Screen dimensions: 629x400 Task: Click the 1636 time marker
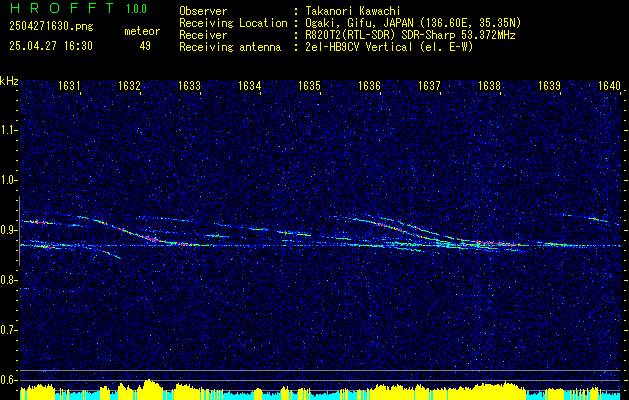[369, 85]
